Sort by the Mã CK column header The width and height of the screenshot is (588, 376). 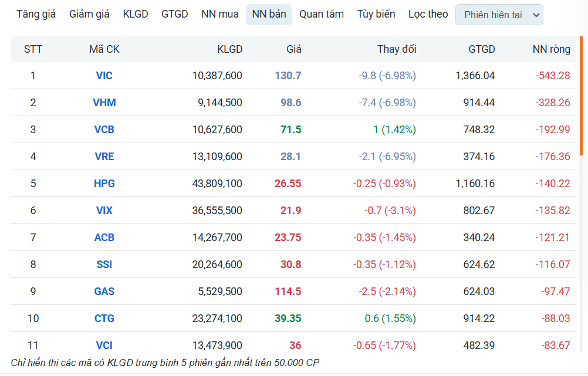[x=104, y=49]
